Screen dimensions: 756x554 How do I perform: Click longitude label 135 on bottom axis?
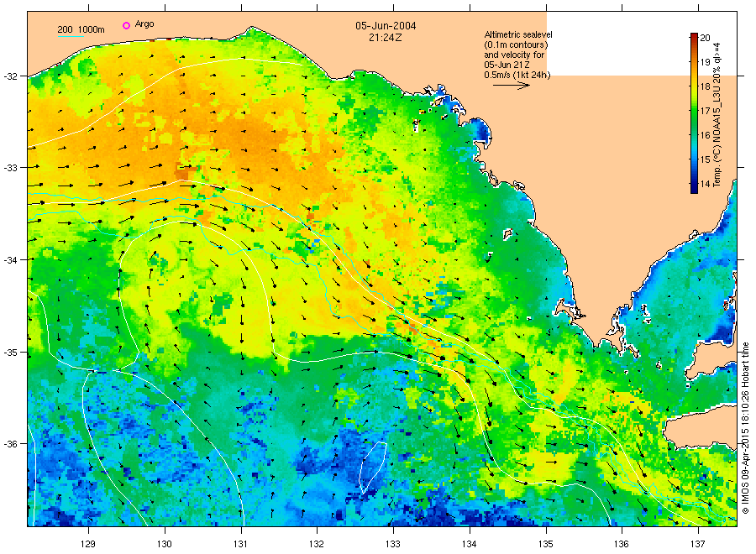click(546, 544)
